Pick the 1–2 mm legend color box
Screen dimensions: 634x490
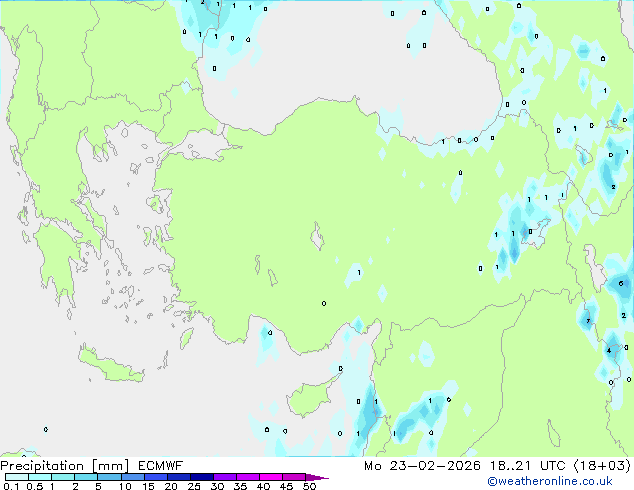coord(63,477)
